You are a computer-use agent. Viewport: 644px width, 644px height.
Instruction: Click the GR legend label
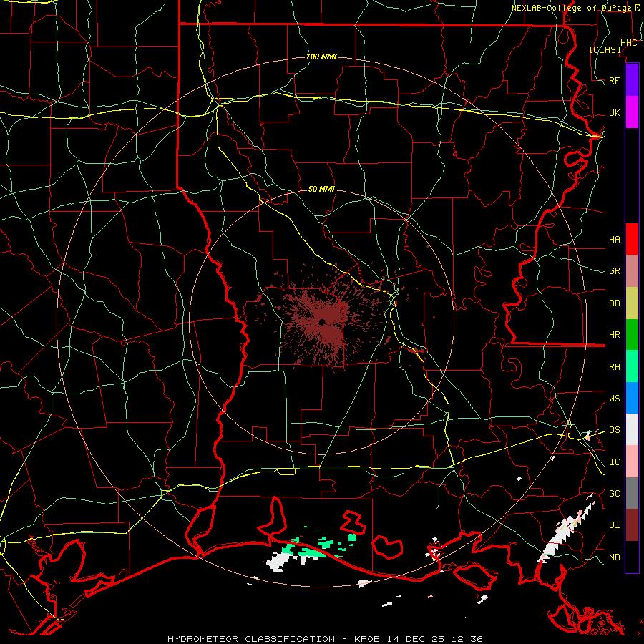pyautogui.click(x=614, y=271)
